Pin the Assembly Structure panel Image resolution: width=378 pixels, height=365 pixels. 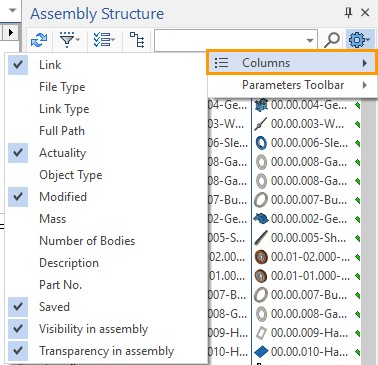(x=348, y=13)
